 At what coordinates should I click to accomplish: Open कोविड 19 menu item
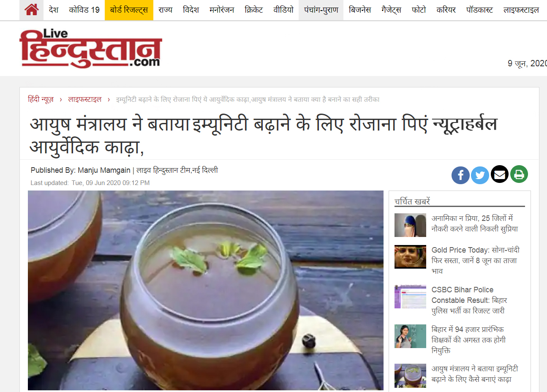point(84,10)
